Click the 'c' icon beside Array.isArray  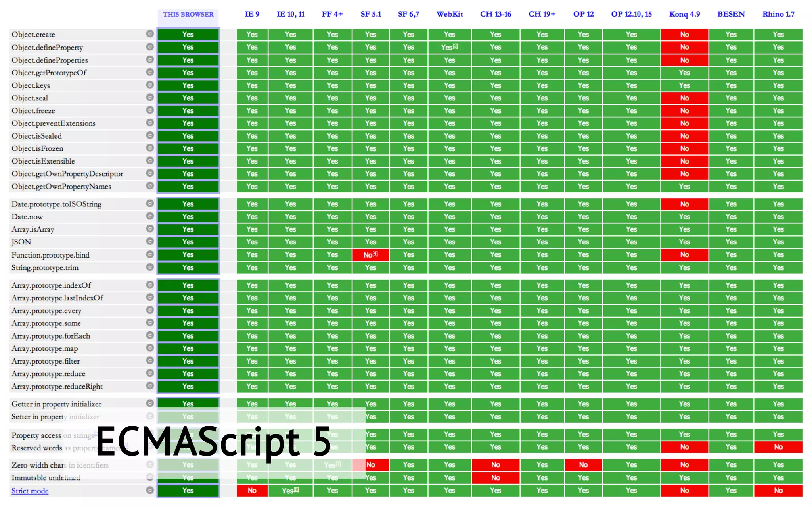pyautogui.click(x=150, y=229)
